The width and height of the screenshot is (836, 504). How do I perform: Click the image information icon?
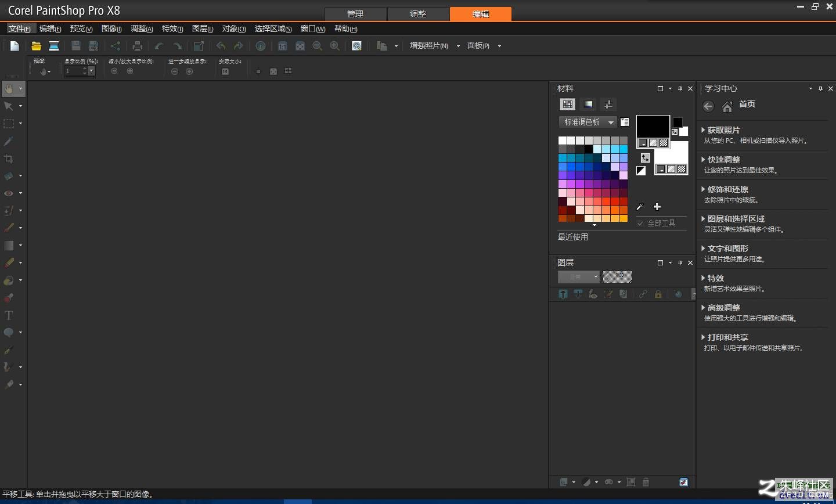click(x=261, y=46)
